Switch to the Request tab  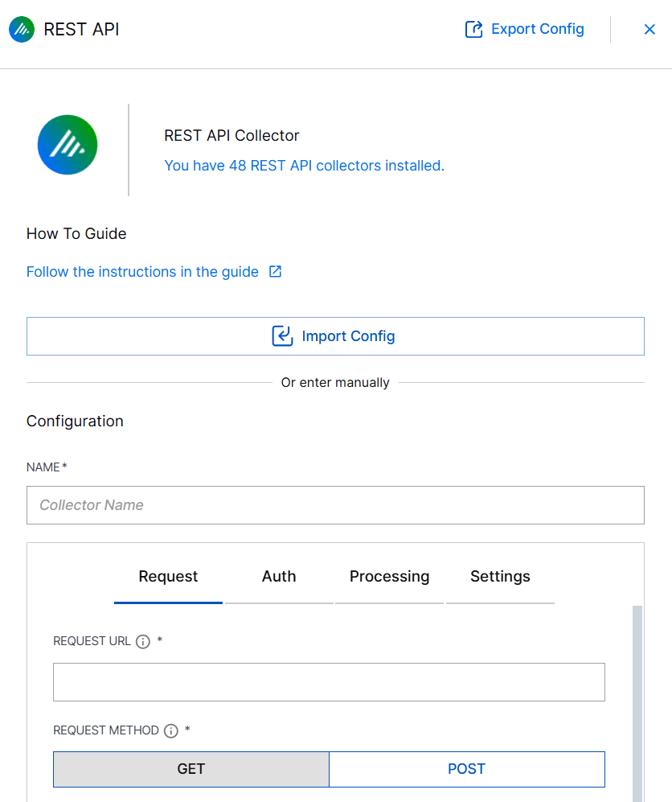point(168,577)
